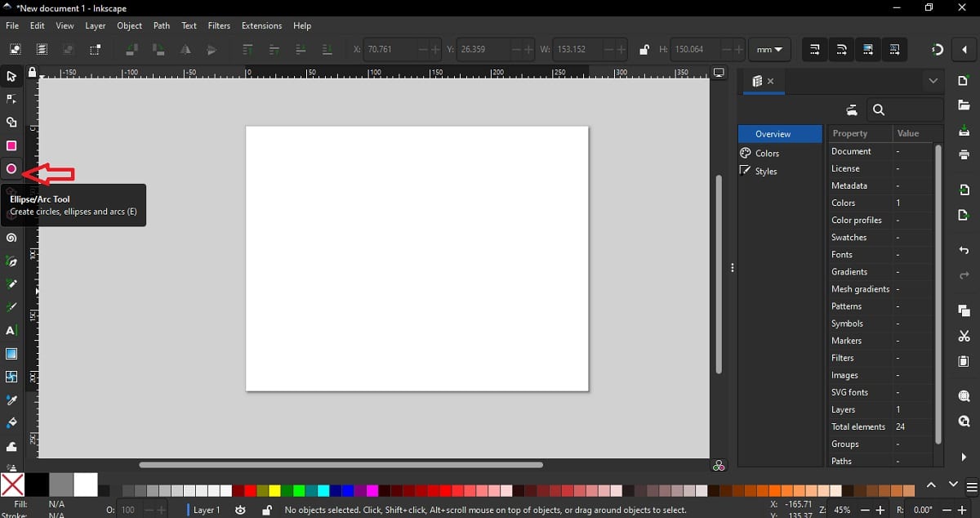
Task: Switch to the Colors tab in Overview panel
Action: (x=768, y=153)
